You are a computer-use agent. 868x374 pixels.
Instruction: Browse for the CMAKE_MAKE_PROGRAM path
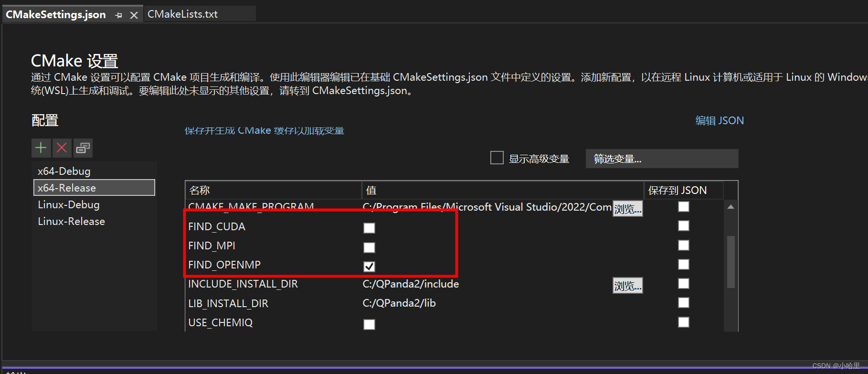click(627, 209)
